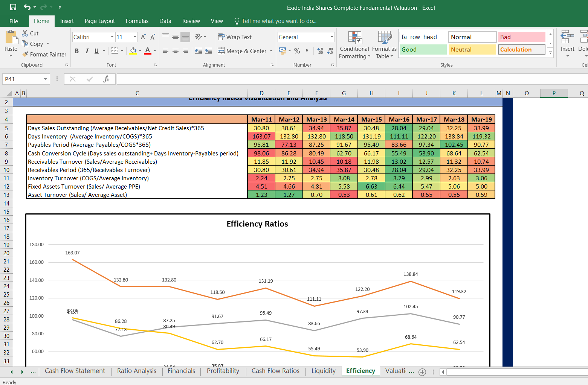Viewport: 588px width, 385px height.
Task: Click the Copy icon
Action: pyautogui.click(x=25, y=44)
